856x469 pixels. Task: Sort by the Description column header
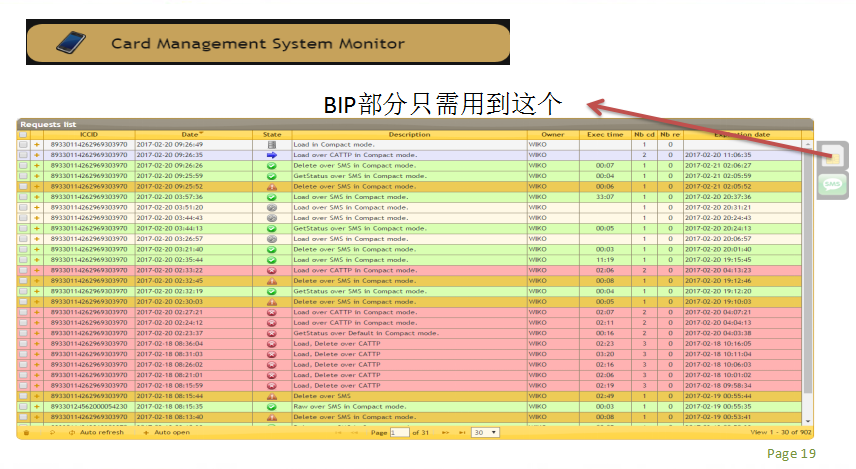click(x=409, y=134)
